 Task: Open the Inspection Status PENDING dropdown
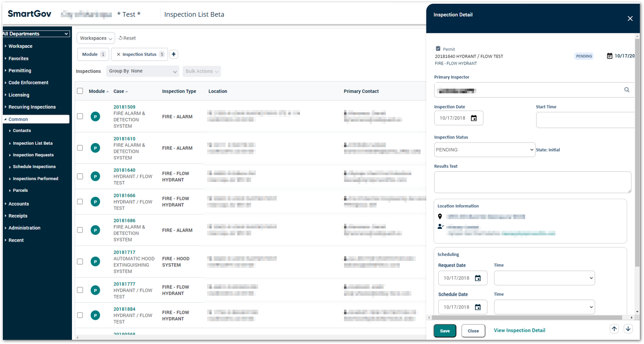point(485,149)
